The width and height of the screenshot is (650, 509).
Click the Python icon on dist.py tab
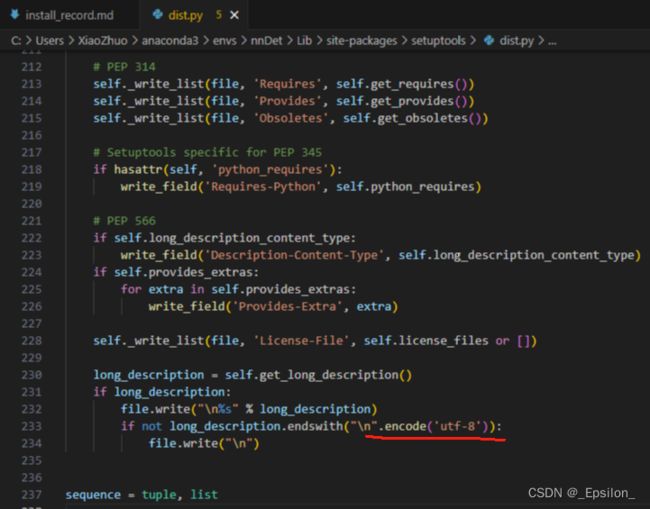[158, 15]
